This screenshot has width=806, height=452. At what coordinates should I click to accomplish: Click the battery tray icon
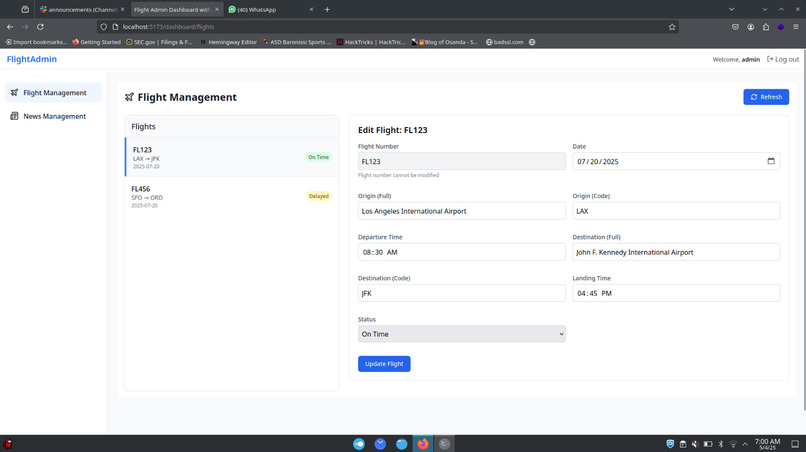click(708, 444)
